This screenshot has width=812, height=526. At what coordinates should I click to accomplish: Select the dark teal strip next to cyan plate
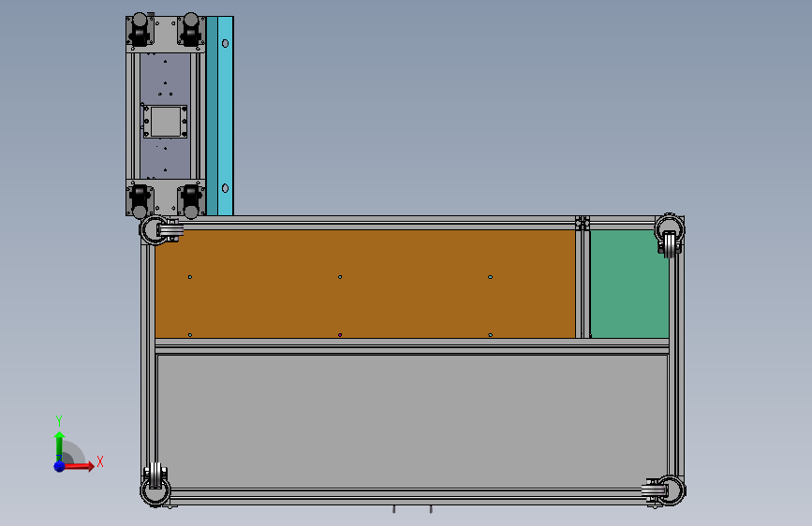pos(212,116)
